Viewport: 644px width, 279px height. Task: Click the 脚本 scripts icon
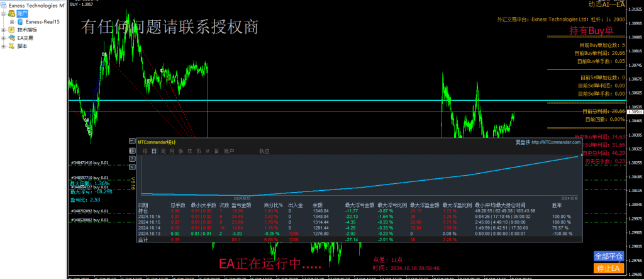11,46
